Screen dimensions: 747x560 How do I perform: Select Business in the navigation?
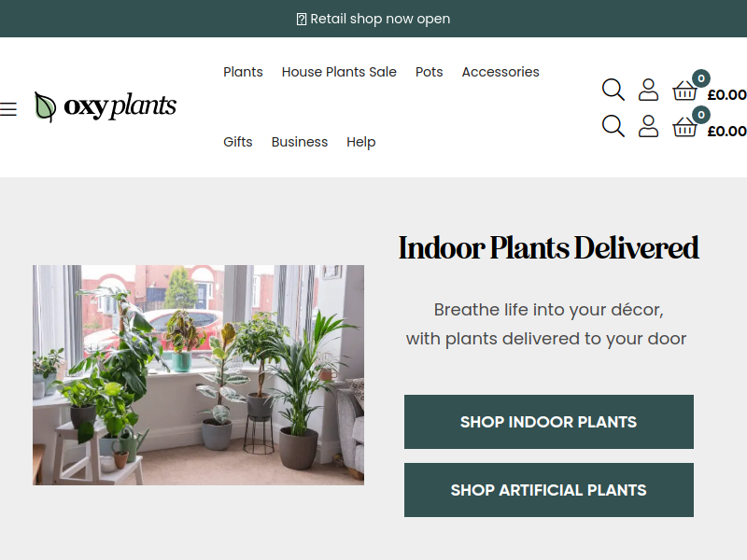coord(299,142)
